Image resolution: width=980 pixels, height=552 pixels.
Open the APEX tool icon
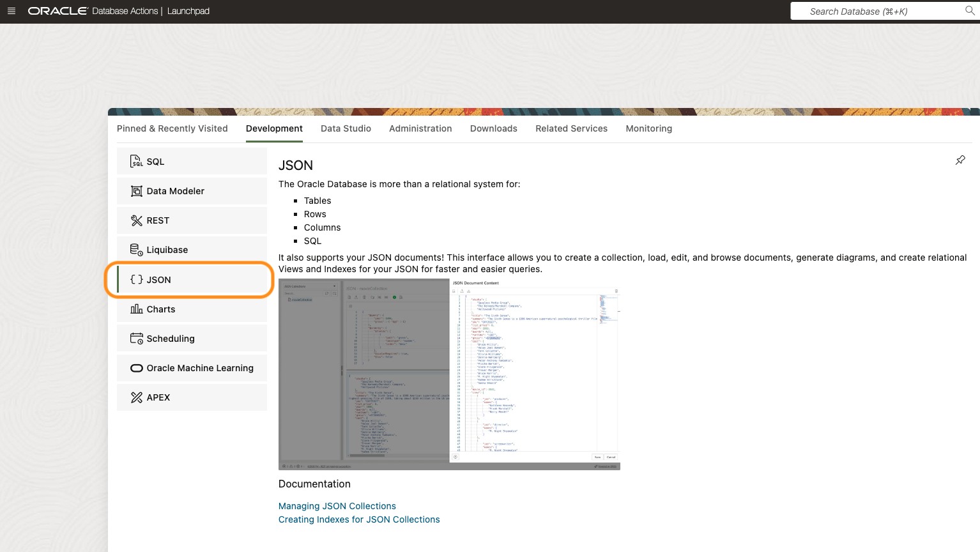135,397
